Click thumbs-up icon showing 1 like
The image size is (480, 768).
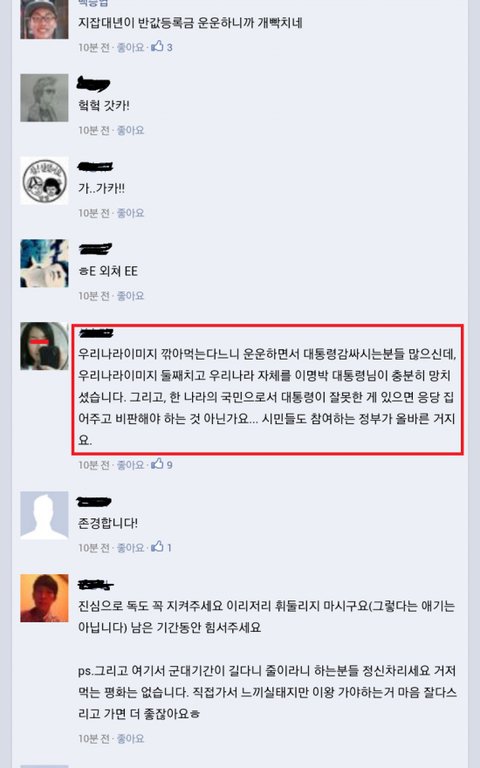(157, 547)
